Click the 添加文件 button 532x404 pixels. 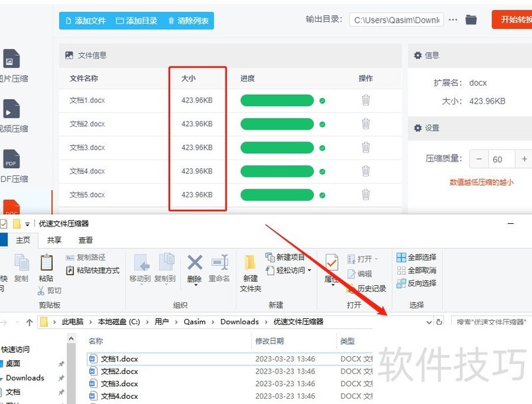click(x=86, y=21)
